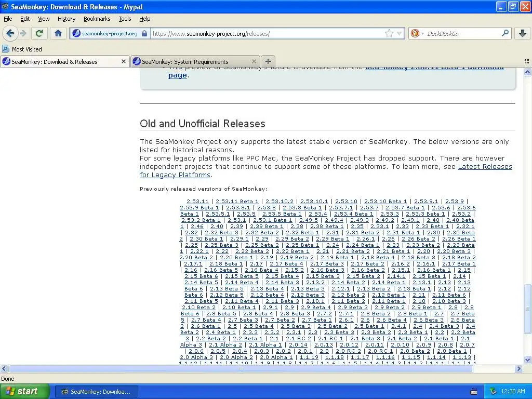Reload the page with the refresh icon
Viewport: 532px width, 399px height.
pyautogui.click(x=39, y=33)
